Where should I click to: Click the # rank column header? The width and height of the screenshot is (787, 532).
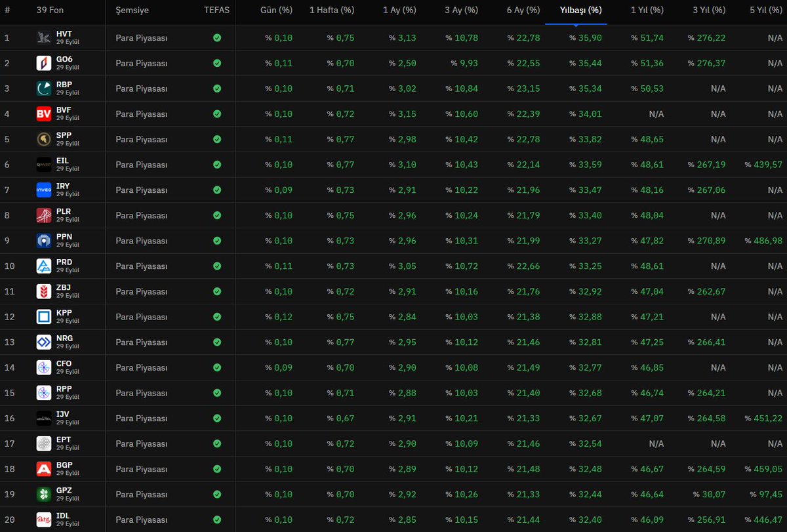(x=7, y=10)
